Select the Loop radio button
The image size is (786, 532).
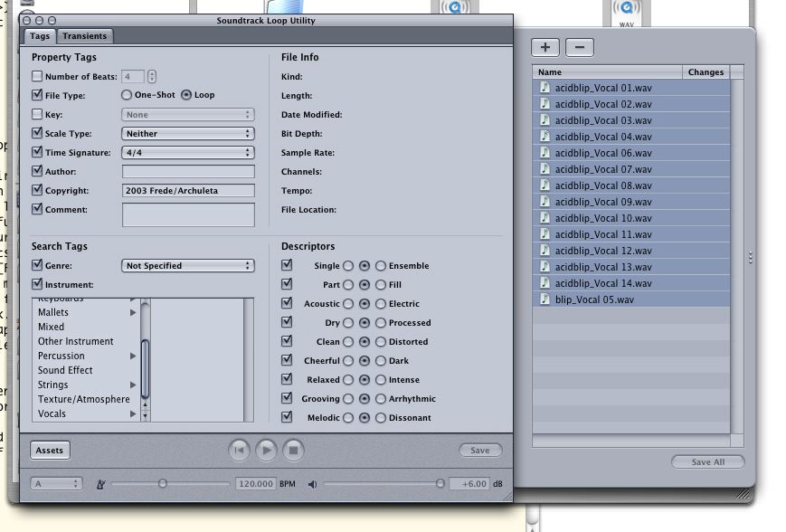[x=186, y=95]
